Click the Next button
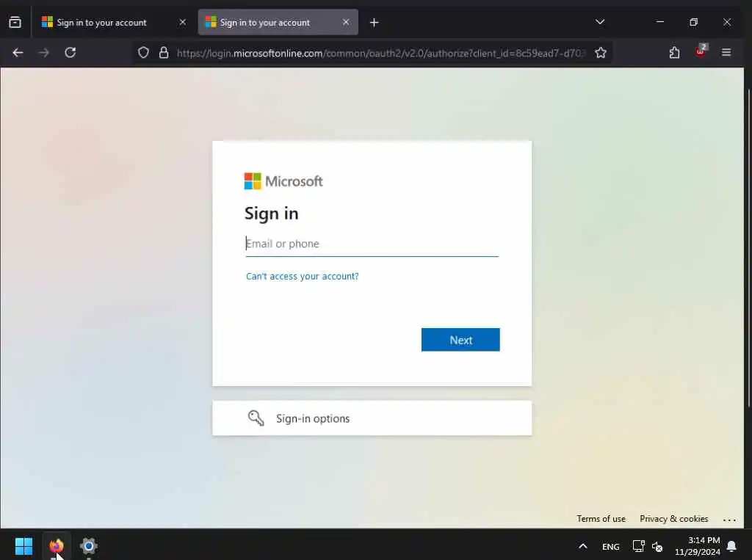The image size is (752, 560). (x=460, y=340)
